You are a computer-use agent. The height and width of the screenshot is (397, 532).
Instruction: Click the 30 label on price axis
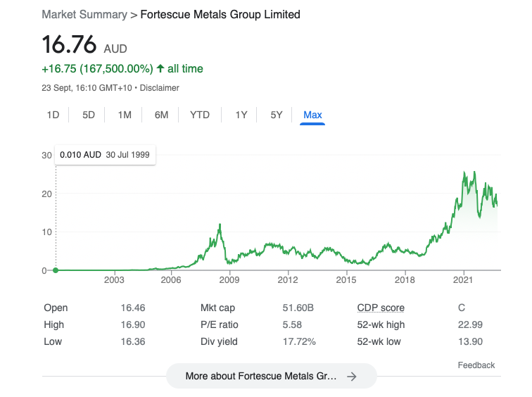[46, 156]
